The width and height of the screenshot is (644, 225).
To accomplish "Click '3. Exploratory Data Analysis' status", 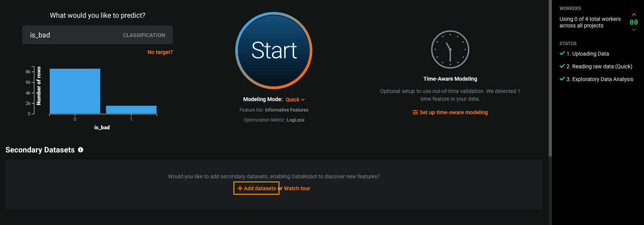I will tap(600, 79).
